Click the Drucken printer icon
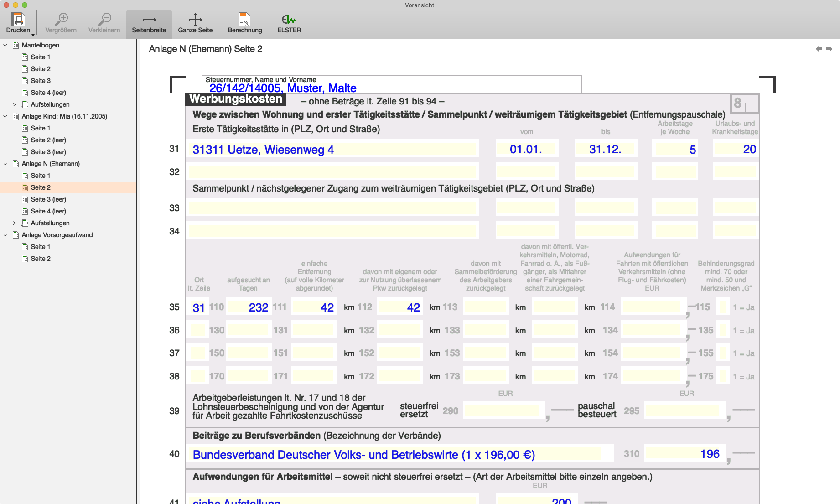840x504 pixels. point(18,20)
